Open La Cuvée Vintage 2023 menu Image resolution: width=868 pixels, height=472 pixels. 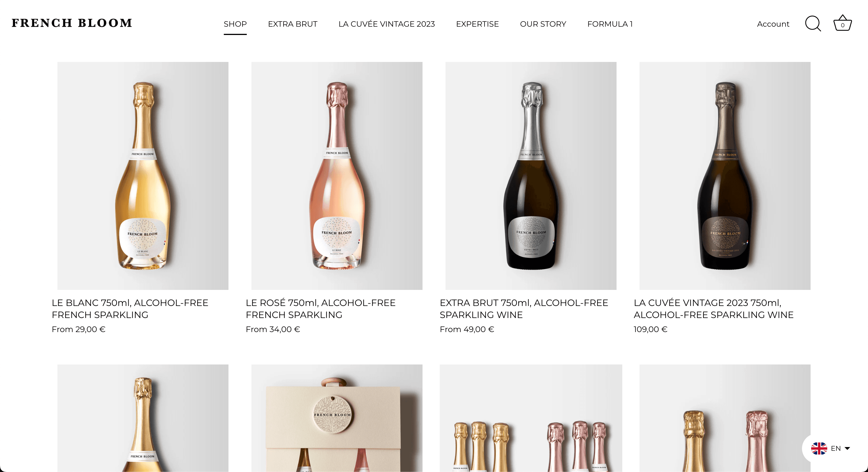click(x=386, y=24)
